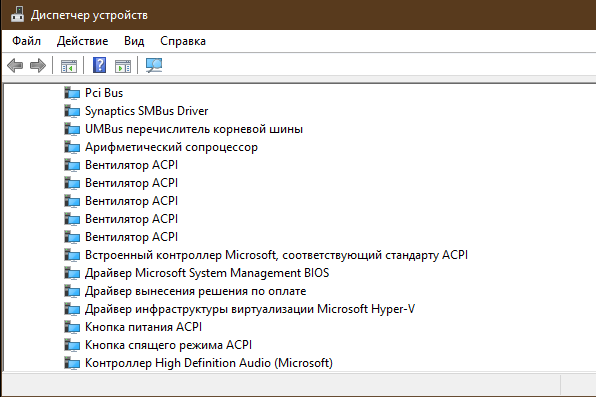Click the device icon beside Pci Bus
This screenshot has height=397, width=596.
[x=72, y=93]
